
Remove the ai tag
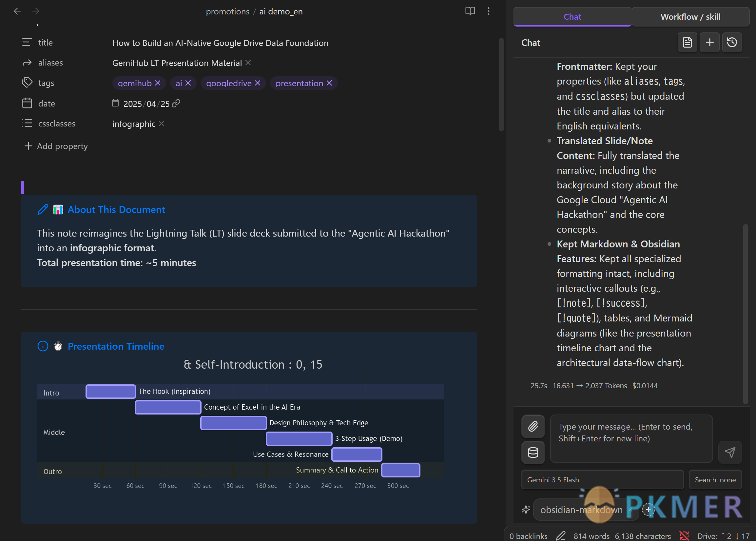pos(188,83)
